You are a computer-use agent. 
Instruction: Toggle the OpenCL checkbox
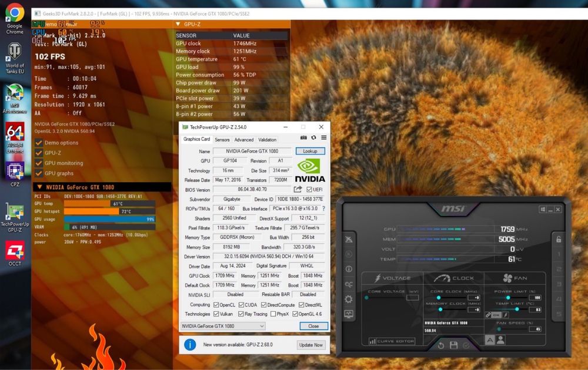pyautogui.click(x=216, y=305)
